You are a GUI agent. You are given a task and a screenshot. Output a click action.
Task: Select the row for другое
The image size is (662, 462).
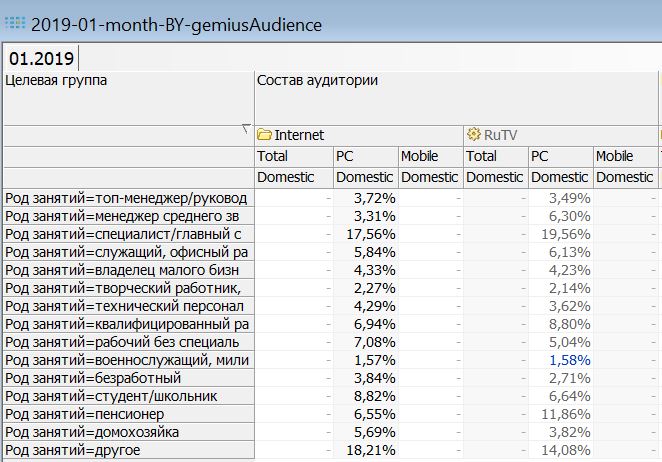pos(128,450)
